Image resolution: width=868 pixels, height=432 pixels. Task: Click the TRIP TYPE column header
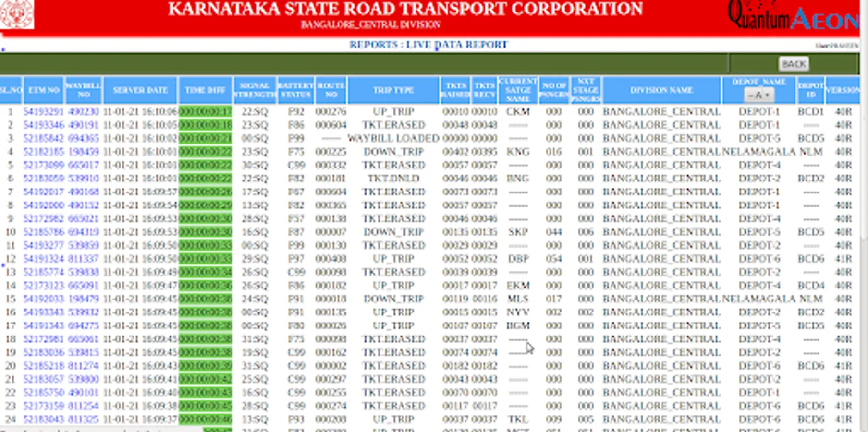(393, 90)
